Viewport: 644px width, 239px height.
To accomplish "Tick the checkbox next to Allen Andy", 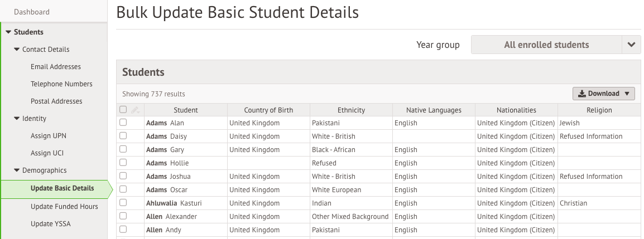I will coord(123,230).
